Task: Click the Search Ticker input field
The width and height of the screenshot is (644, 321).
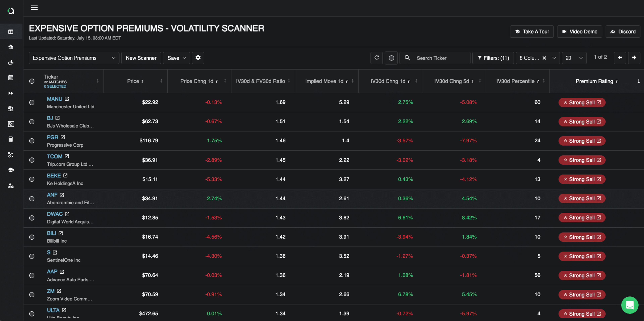Action: pos(435,58)
